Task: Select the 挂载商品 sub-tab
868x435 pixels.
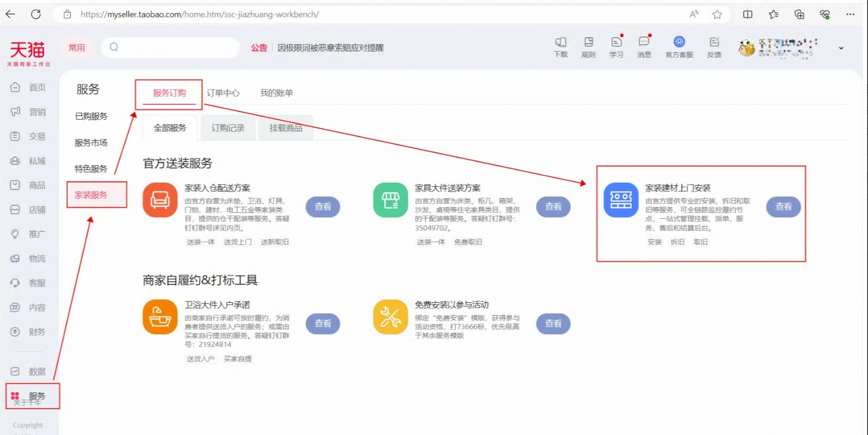Action: [x=286, y=128]
